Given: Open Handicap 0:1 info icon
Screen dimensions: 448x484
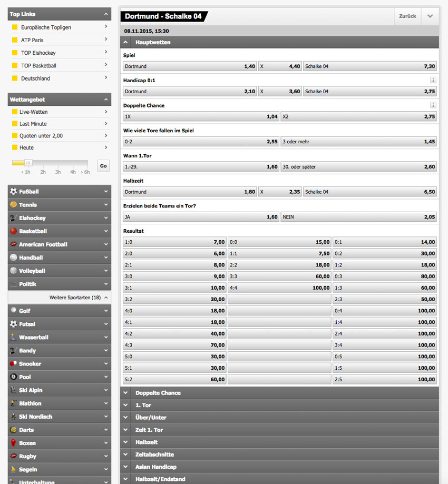Looking at the screenshot, I should tap(433, 80).
